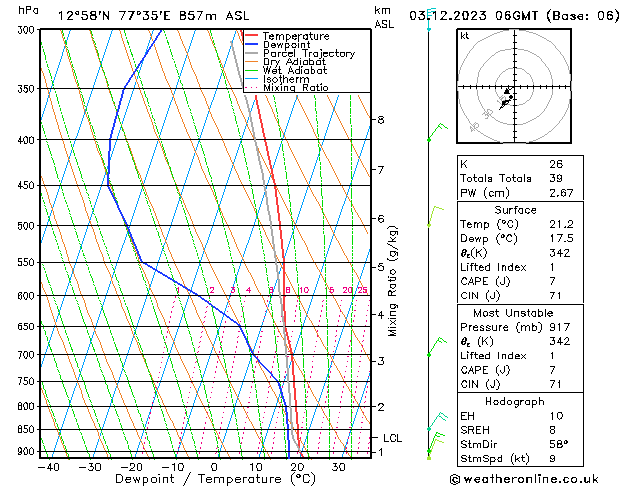629x486 pixels.
Task: Click the LCL marker label
Action: (x=392, y=438)
